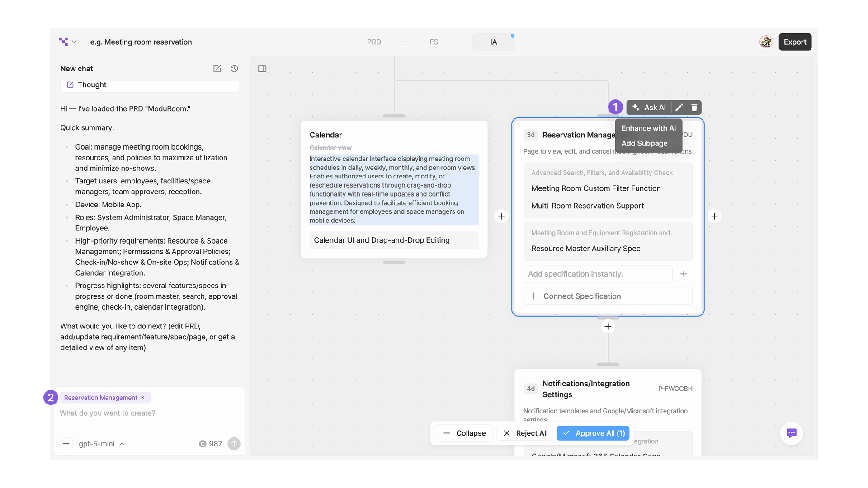
Task: Choose Enhance with AI menu option
Action: [x=648, y=128]
